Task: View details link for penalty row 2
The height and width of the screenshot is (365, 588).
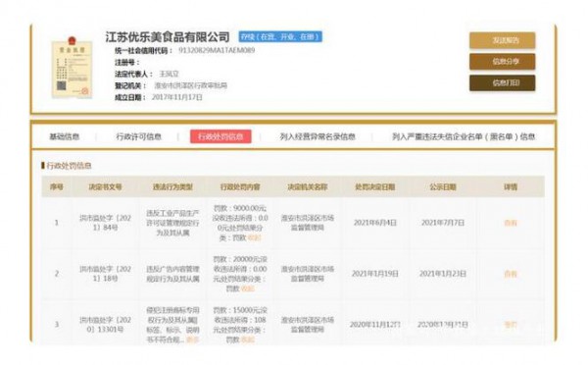Action: [511, 274]
